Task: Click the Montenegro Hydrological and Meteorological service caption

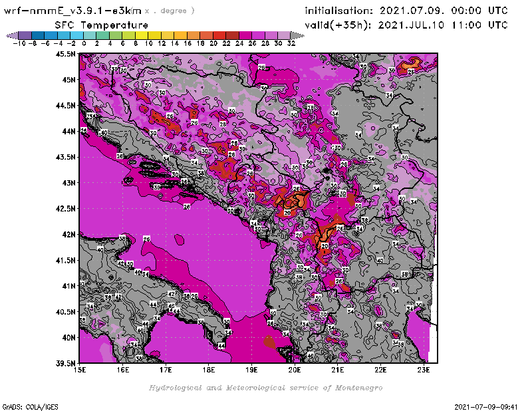Action: pyautogui.click(x=265, y=388)
